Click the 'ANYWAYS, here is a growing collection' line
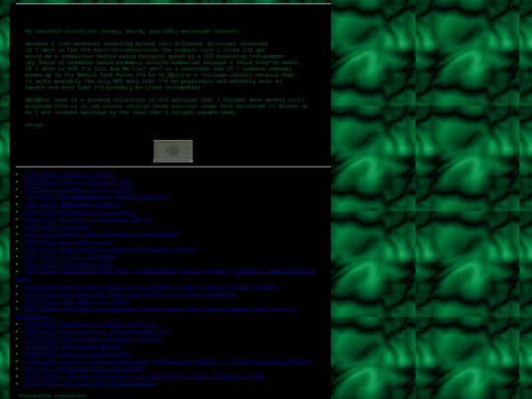 [x=165, y=100]
